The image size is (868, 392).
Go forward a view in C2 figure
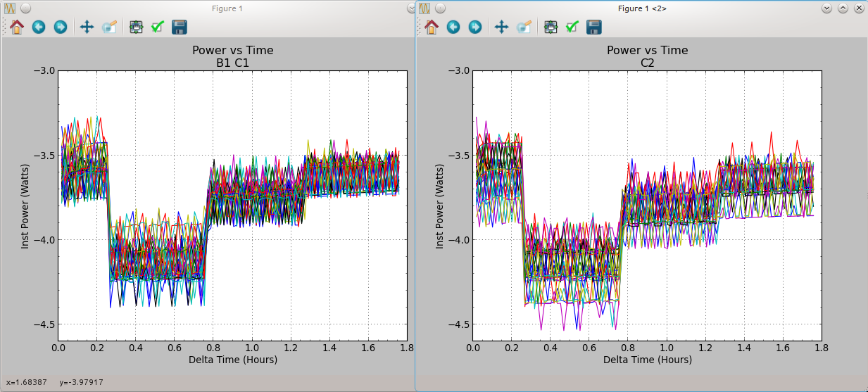pos(475,27)
